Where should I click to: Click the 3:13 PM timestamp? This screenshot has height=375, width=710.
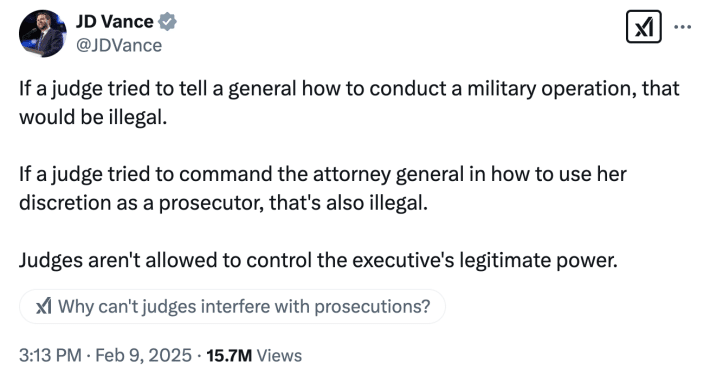[50, 356]
